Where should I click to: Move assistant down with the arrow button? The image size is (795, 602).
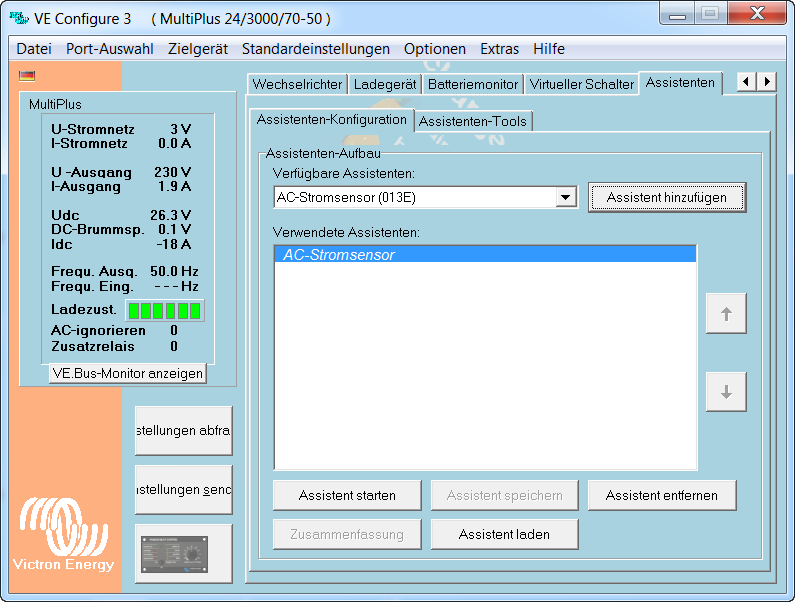[x=726, y=392]
